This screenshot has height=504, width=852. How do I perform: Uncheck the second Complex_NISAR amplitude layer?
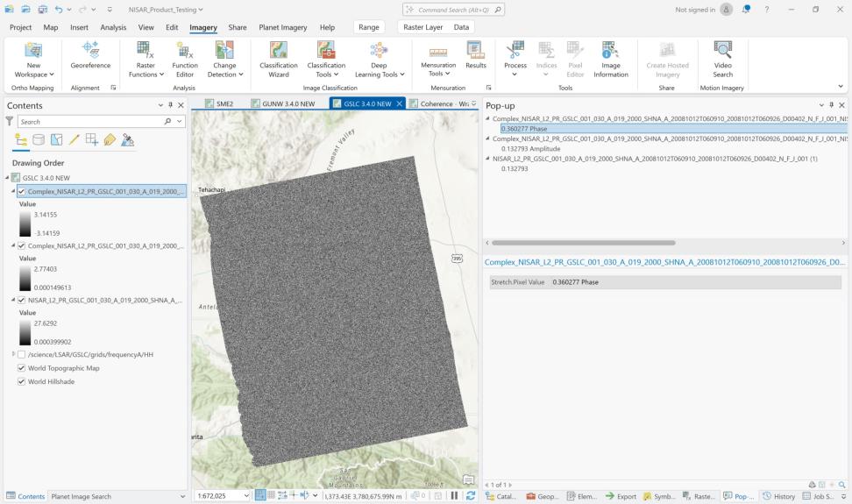[x=22, y=245]
